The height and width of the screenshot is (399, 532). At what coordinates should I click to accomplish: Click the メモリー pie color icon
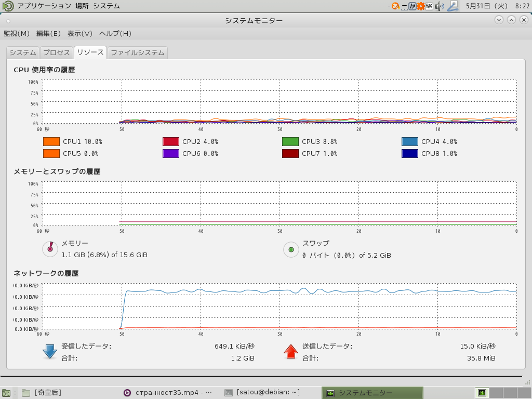pos(50,249)
